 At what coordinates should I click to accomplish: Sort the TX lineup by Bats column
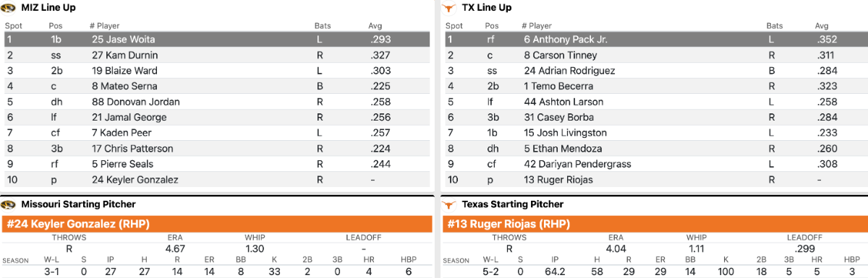point(774,25)
